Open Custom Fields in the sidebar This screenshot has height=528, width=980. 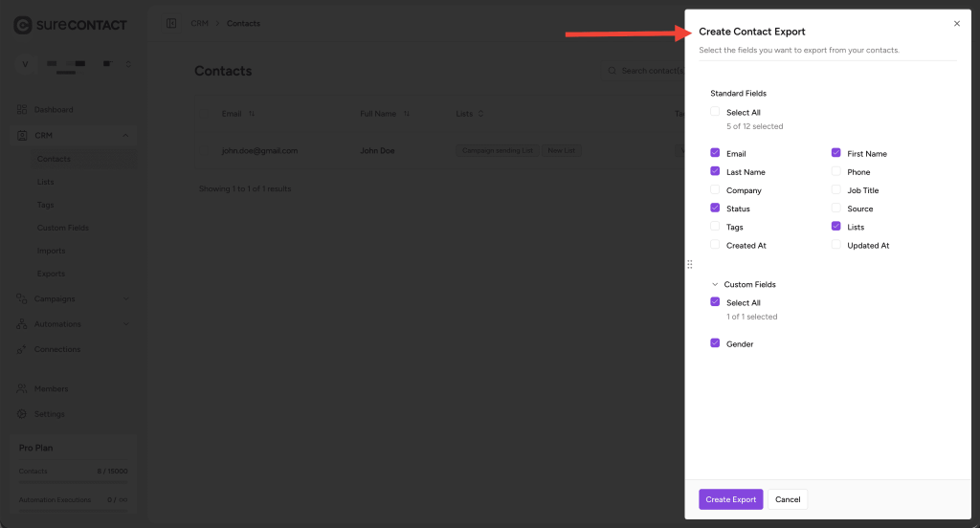click(x=62, y=228)
